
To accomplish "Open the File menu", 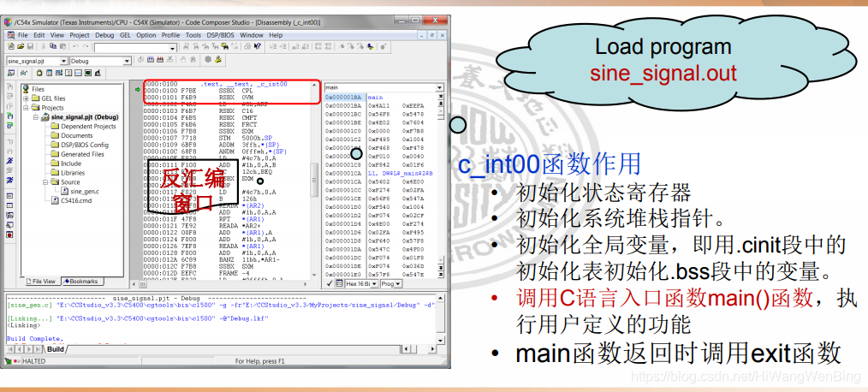I will 23,35.
